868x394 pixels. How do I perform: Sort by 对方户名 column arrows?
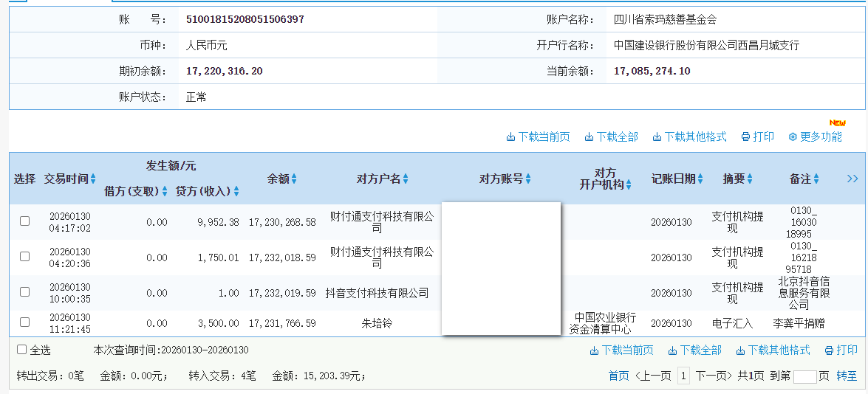click(x=406, y=179)
